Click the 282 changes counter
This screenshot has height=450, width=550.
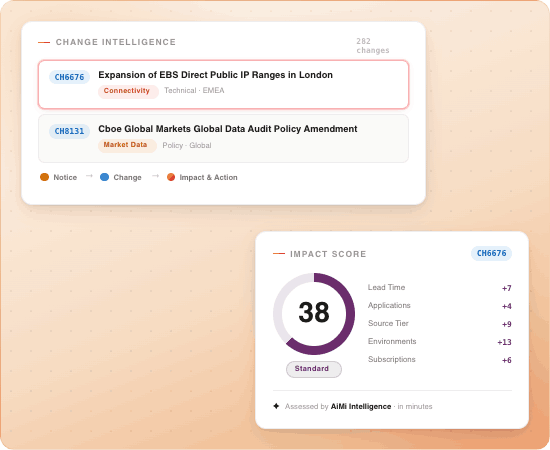(x=373, y=46)
